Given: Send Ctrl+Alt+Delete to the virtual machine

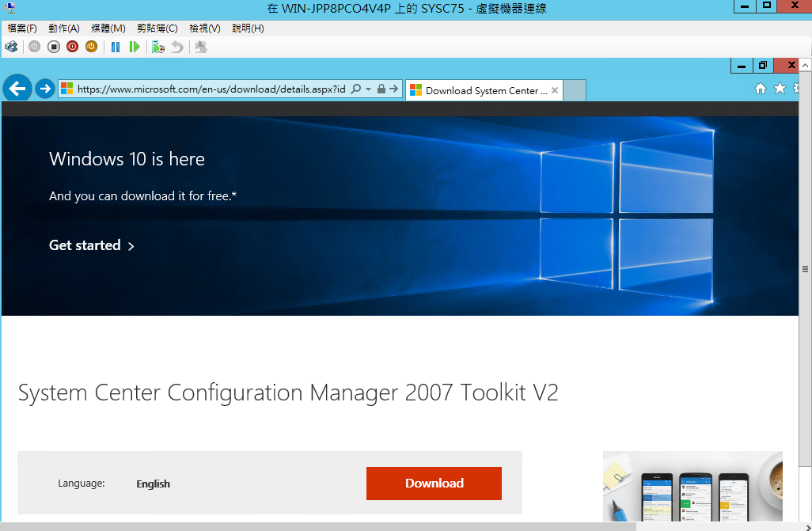Looking at the screenshot, I should pyautogui.click(x=11, y=47).
